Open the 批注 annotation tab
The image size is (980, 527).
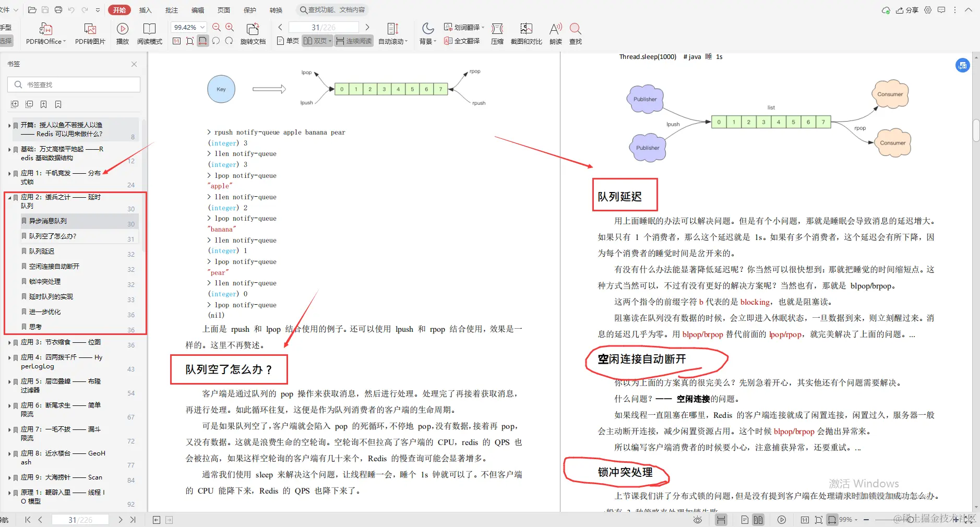click(171, 9)
